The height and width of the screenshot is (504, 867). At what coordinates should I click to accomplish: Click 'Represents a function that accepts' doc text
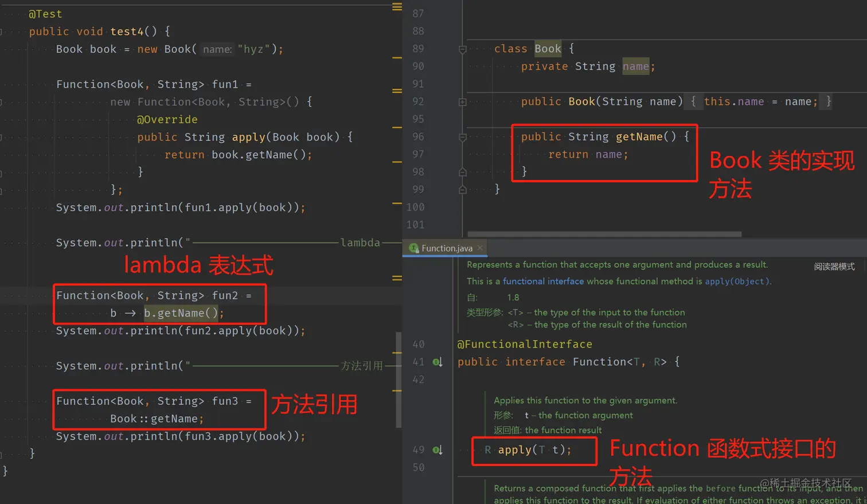(617, 265)
